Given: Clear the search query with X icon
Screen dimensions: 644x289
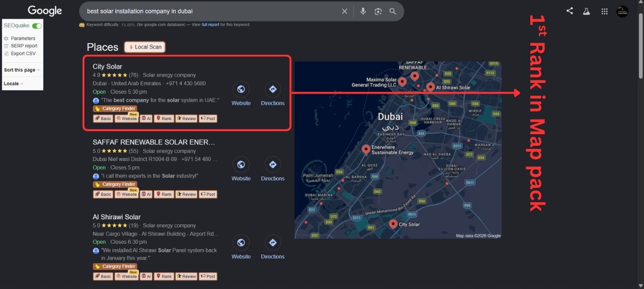Looking at the screenshot, I should 345,11.
